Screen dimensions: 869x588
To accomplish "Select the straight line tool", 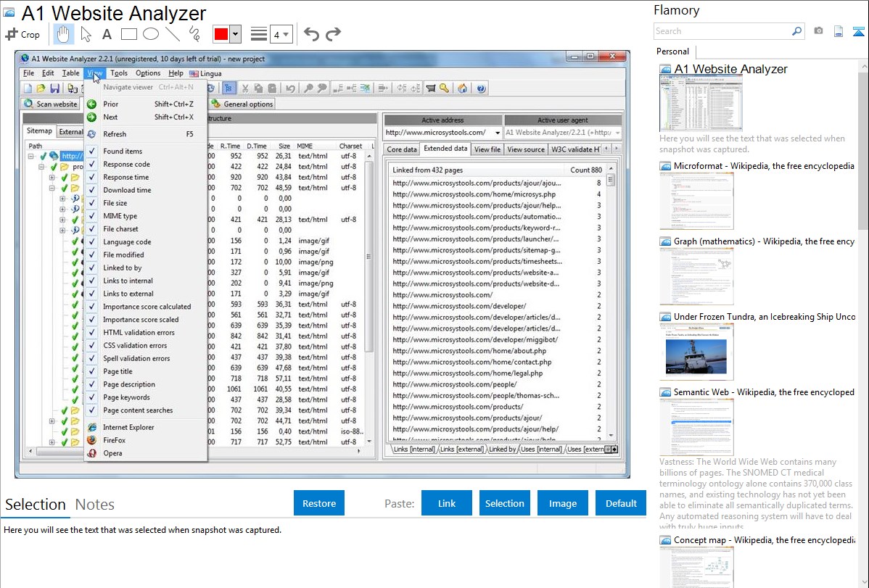I will (x=173, y=34).
